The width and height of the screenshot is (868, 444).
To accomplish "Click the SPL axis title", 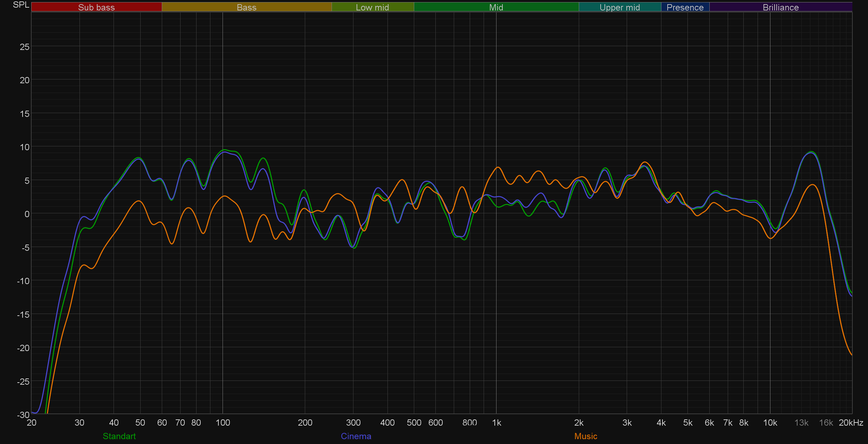I will 21,5.
